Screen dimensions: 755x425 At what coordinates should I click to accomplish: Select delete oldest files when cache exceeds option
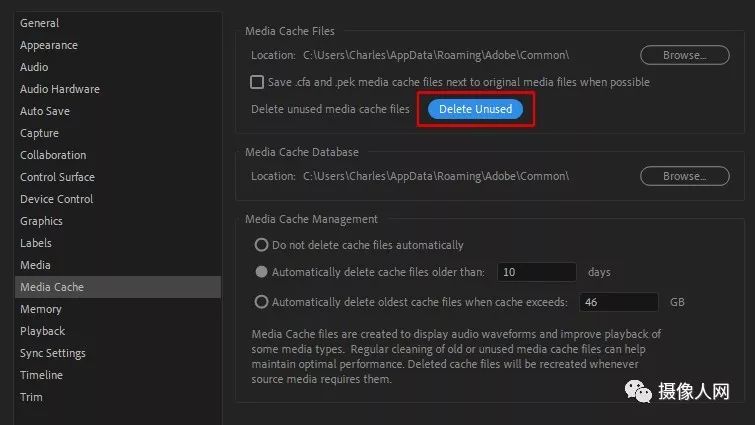pos(262,302)
